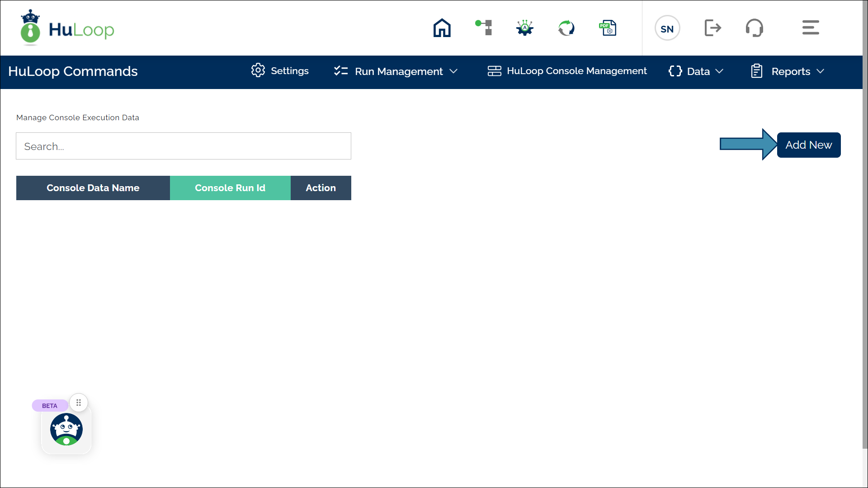The height and width of the screenshot is (488, 868).
Task: Click the automation gear robot icon
Action: click(525, 28)
